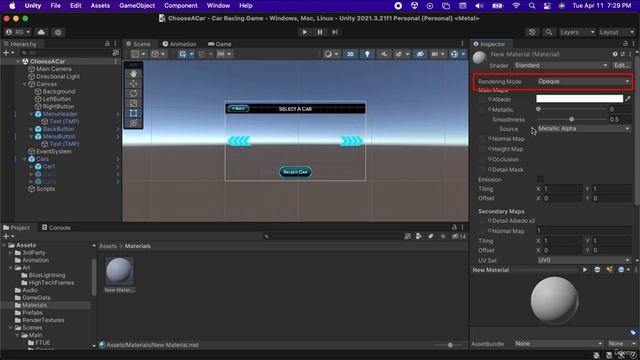
Task: Open macOS Control Center icon
Action: coord(547,6)
